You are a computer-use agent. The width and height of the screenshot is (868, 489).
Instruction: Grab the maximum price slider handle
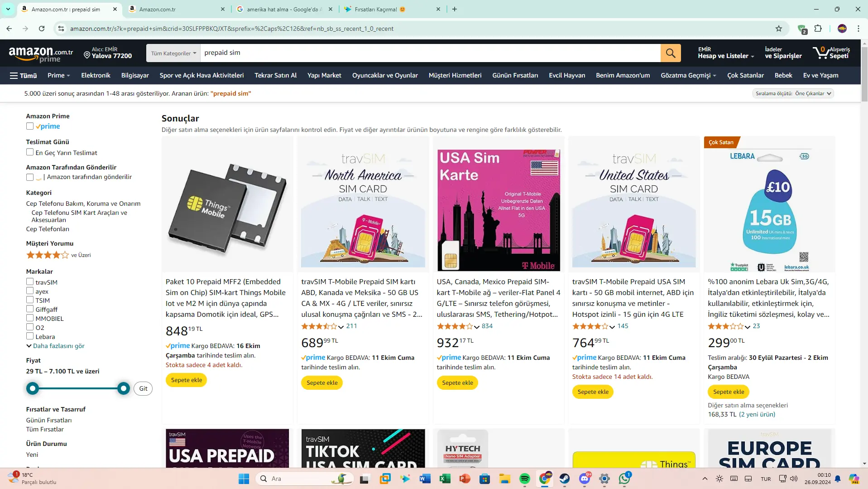123,388
